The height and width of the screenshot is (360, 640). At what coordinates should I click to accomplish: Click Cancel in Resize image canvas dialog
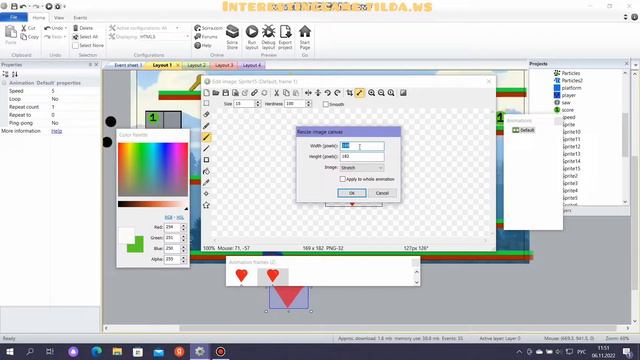(x=382, y=193)
